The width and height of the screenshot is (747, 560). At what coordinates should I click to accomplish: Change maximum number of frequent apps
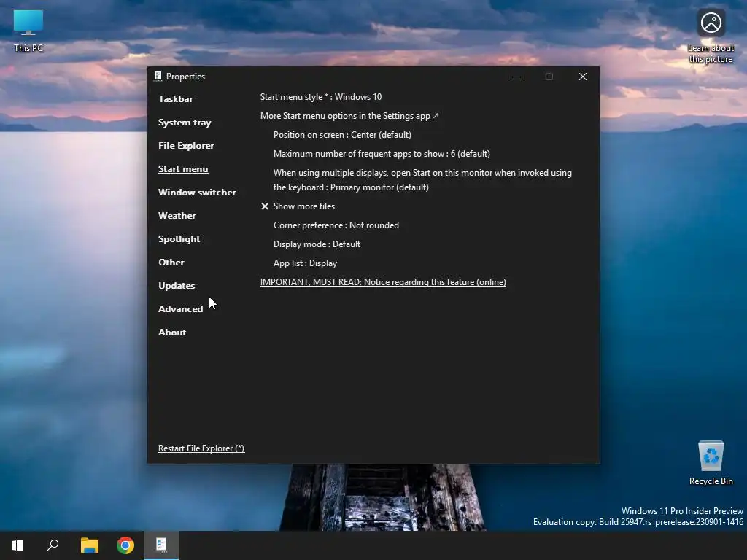point(382,154)
